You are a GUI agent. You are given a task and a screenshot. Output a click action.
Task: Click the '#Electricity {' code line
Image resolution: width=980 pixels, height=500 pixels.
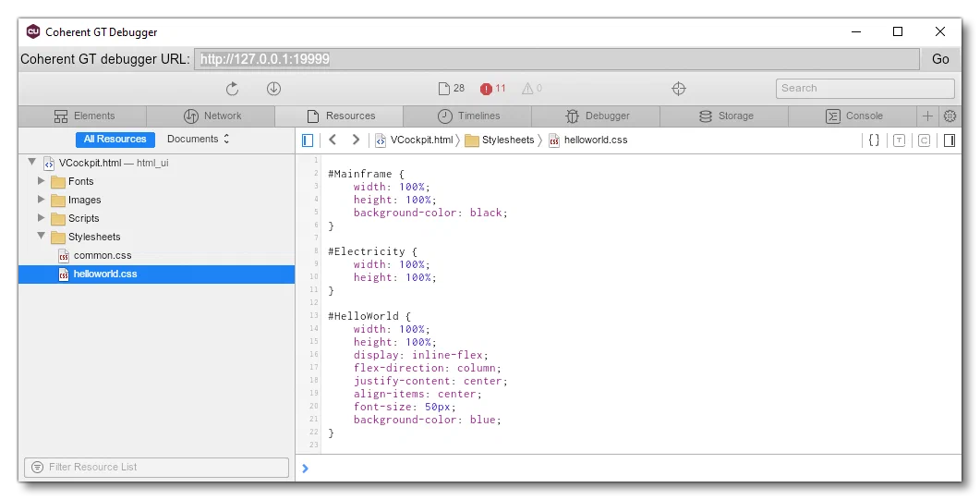coord(372,251)
